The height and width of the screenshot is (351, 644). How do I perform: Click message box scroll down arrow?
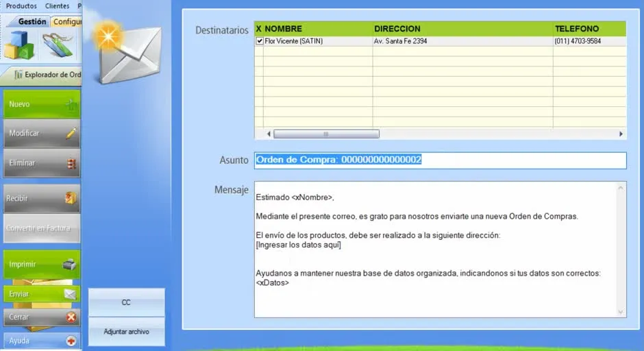click(621, 312)
